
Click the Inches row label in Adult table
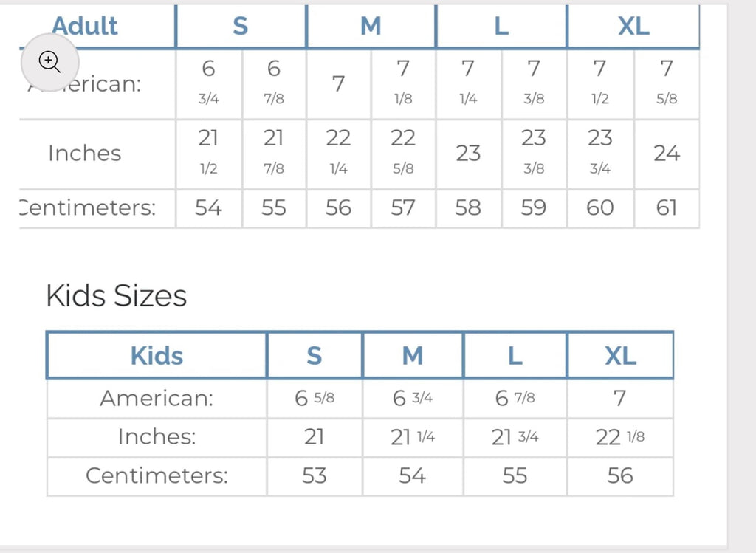point(84,153)
